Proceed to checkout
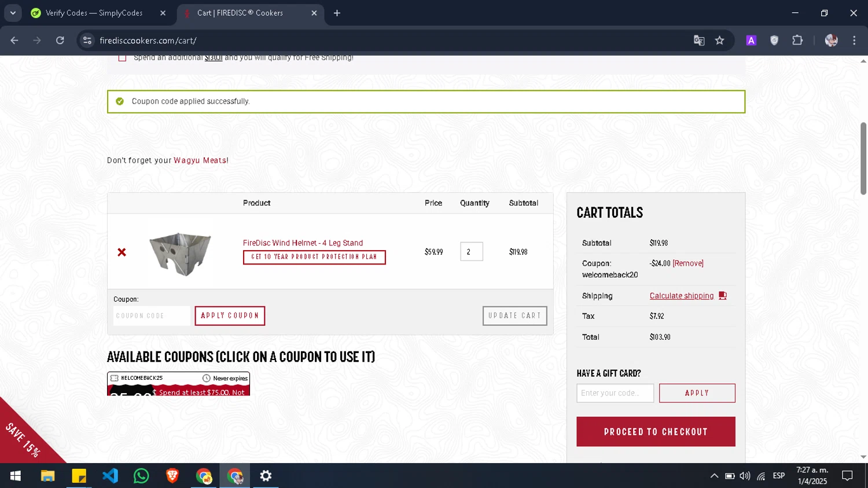 [656, 432]
